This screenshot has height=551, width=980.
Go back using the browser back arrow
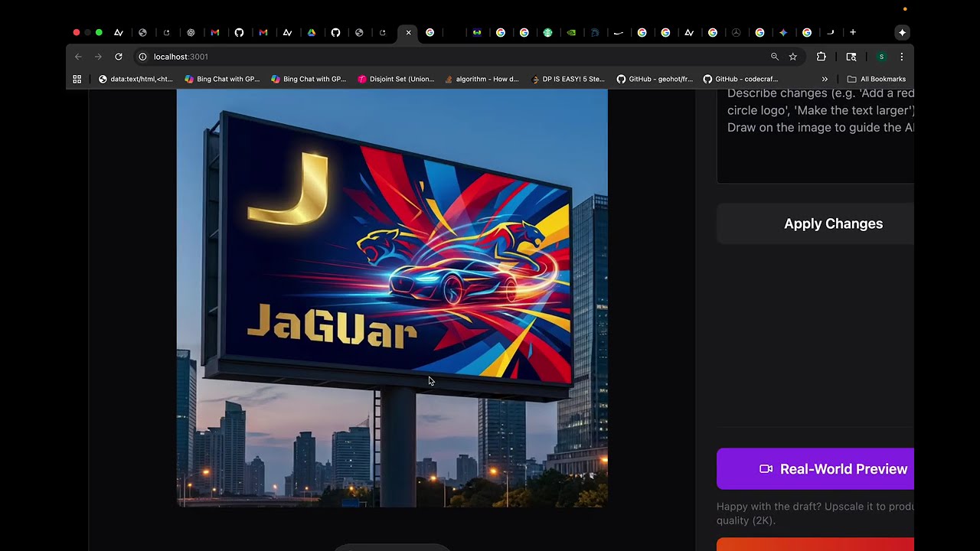tap(78, 57)
